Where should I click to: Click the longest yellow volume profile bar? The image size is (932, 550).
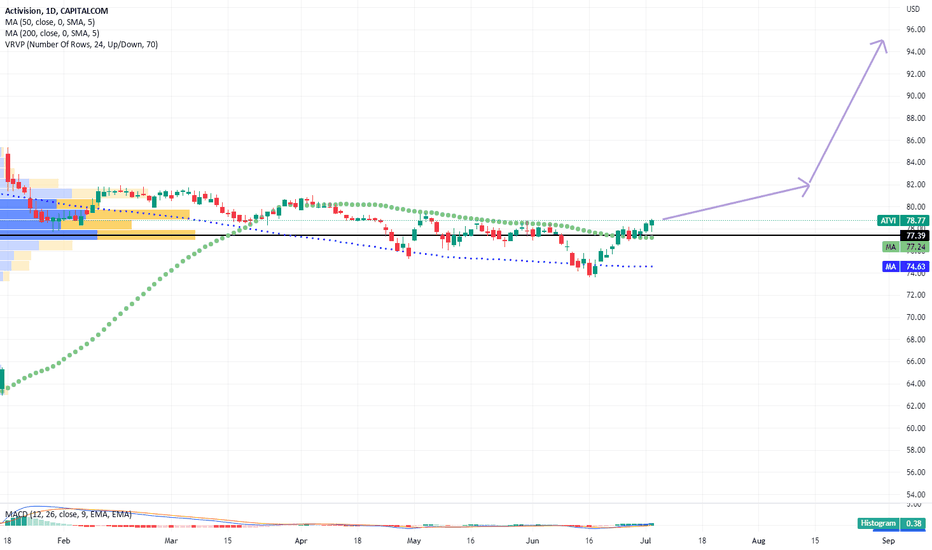[x=146, y=235]
